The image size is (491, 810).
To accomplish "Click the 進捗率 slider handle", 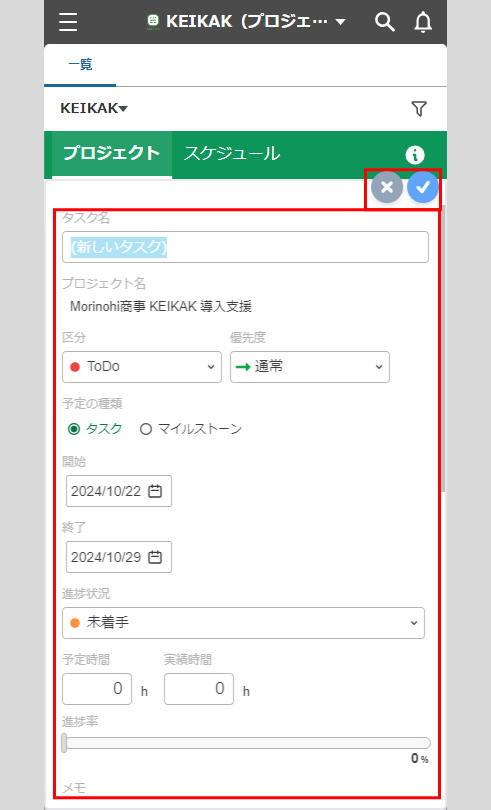I will pos(64,743).
